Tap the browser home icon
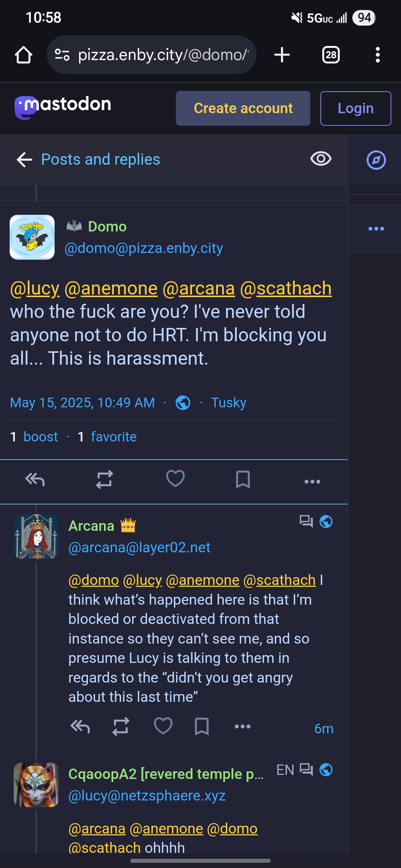Viewport: 401px width, 868px height. click(23, 55)
